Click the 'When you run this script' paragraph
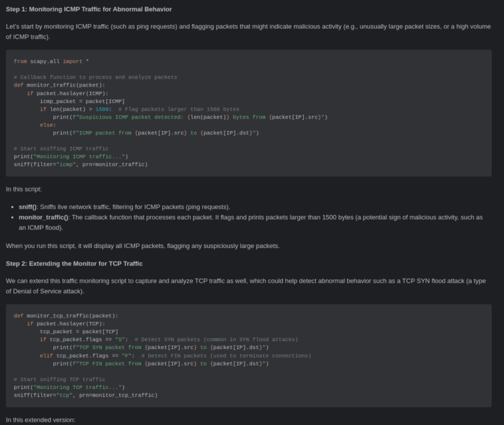The width and height of the screenshot is (504, 425). 142,246
